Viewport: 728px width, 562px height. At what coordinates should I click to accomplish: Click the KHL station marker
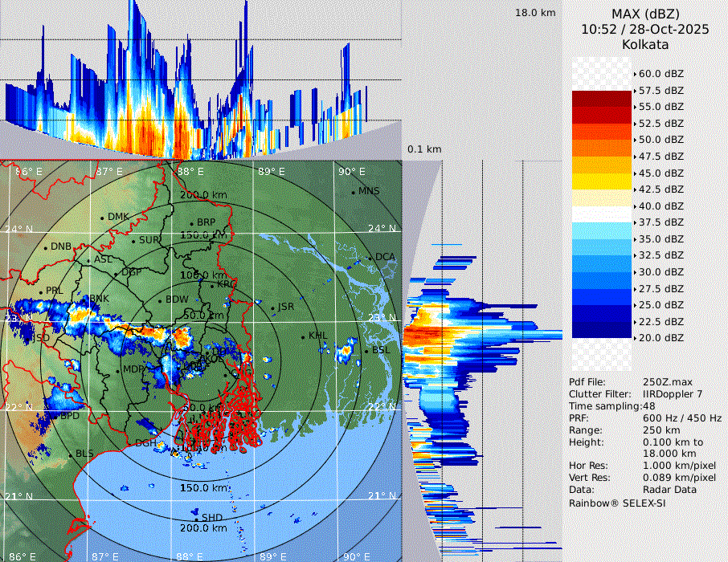pyautogui.click(x=303, y=336)
